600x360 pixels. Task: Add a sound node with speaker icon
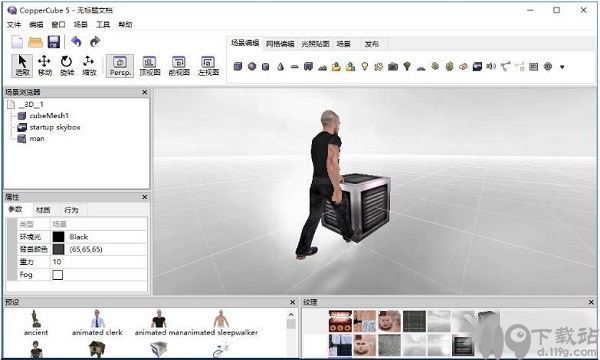(x=491, y=67)
